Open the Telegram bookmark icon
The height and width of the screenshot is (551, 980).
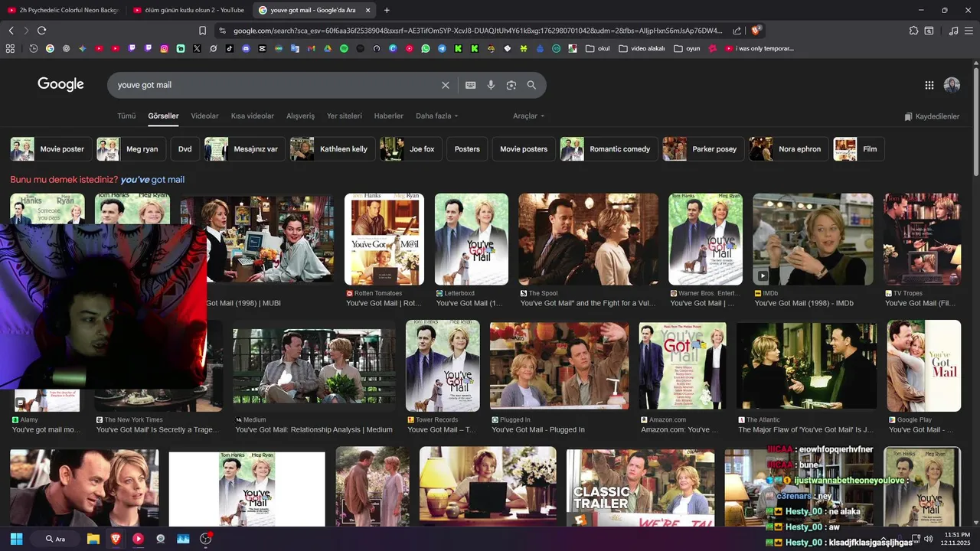pos(442,48)
